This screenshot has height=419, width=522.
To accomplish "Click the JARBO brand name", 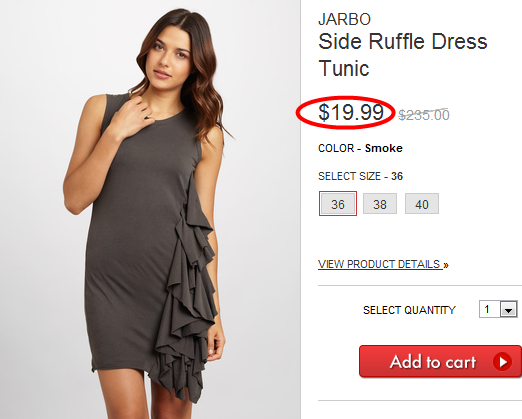I will point(344,19).
